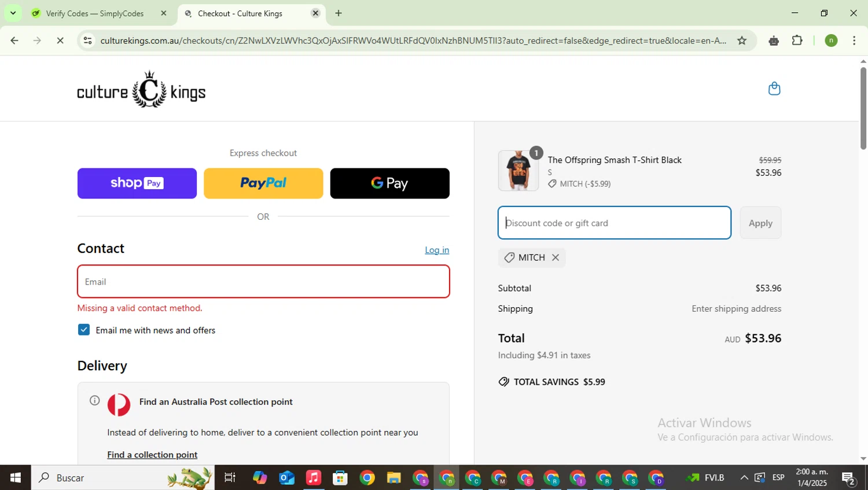Screen dimensions: 868x490
Task: Focus the Discount code or gift card field
Action: [615, 223]
